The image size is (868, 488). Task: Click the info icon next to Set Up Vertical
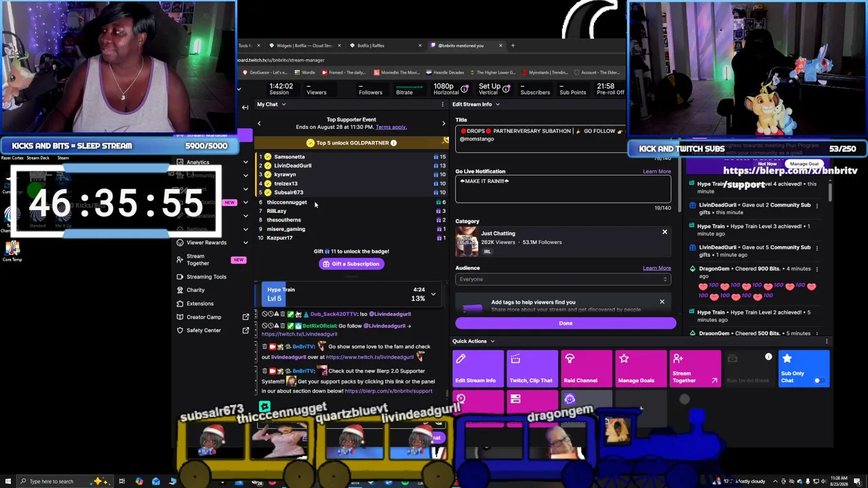[x=506, y=89]
